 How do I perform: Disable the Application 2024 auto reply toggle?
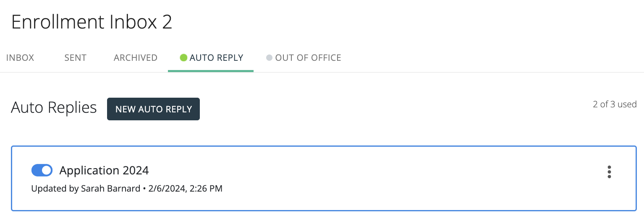point(42,170)
